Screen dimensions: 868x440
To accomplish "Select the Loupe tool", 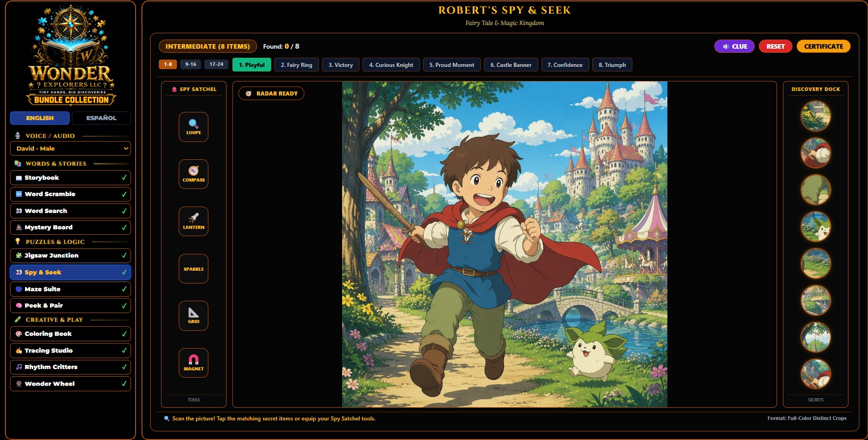I will [x=193, y=127].
